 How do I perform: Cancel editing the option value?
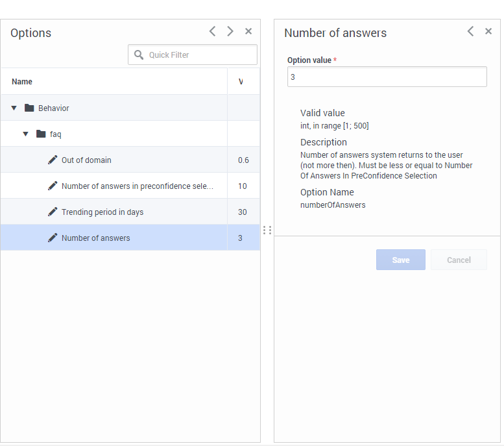(x=459, y=260)
